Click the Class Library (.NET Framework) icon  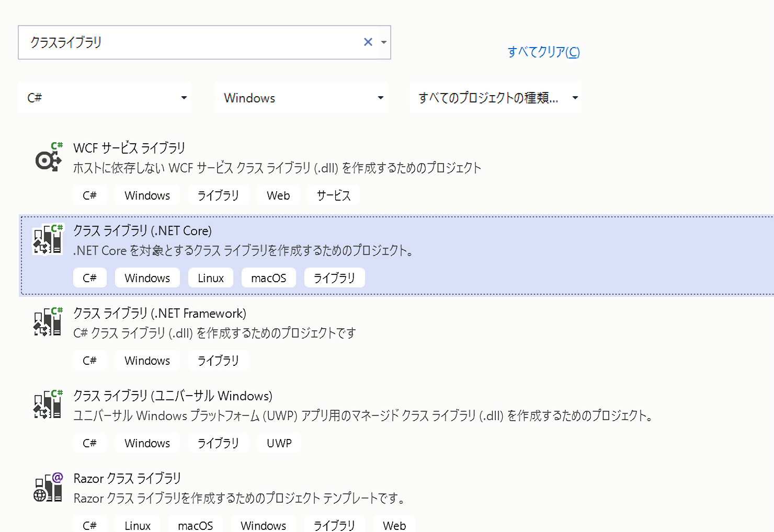tap(48, 322)
